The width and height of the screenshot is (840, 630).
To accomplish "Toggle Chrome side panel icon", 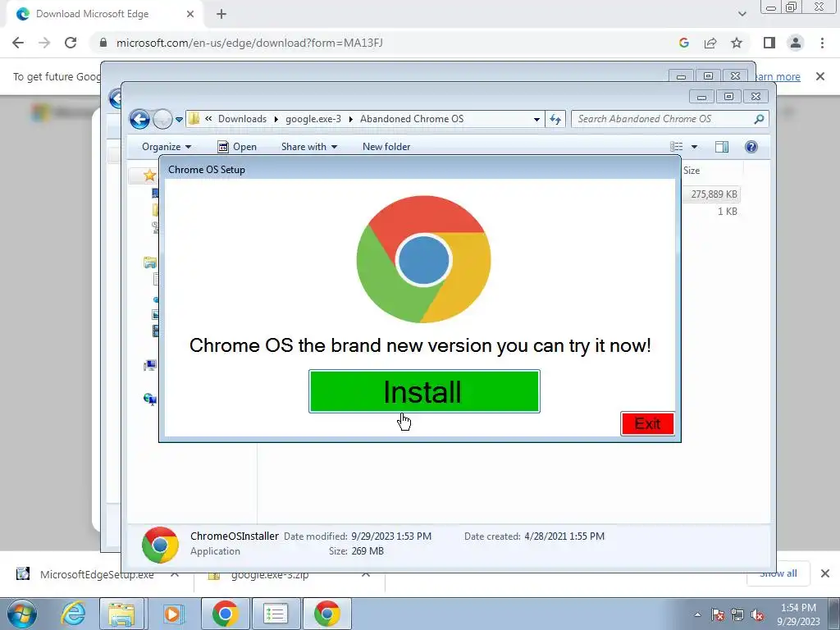I will coord(769,43).
